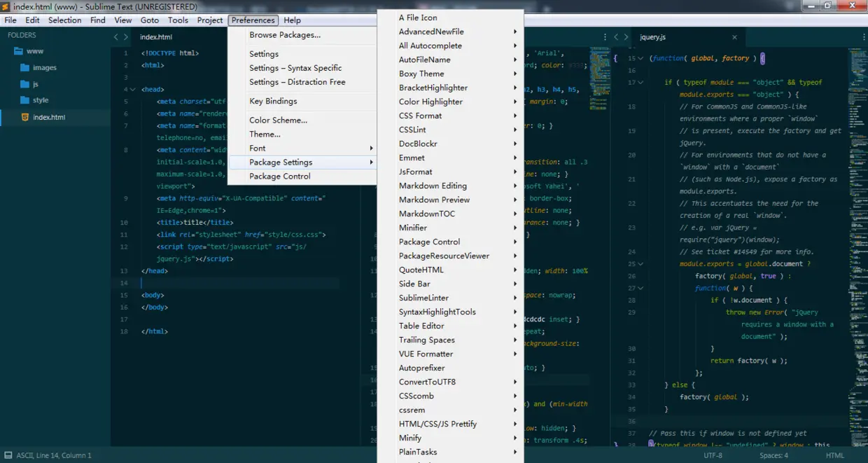Switch to the jquery.js tab

click(x=652, y=37)
